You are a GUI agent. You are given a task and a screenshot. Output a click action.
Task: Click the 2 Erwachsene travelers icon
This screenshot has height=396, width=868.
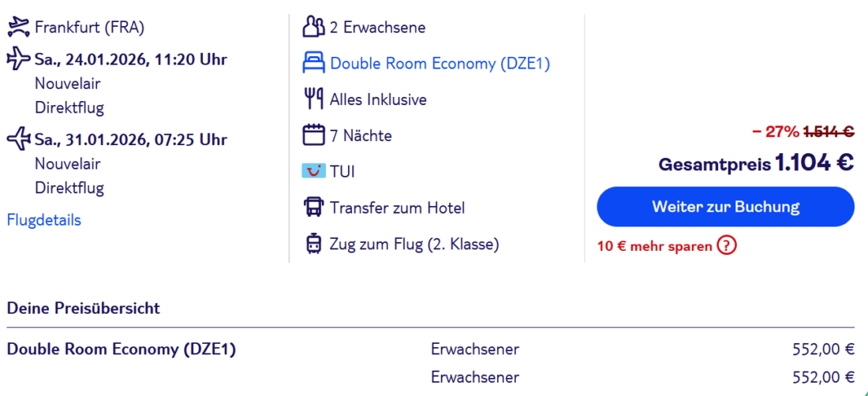[313, 28]
